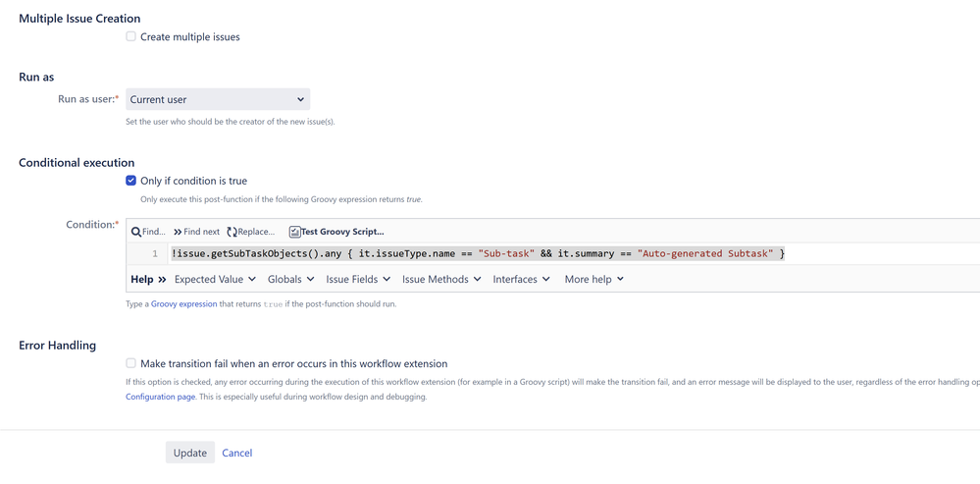Screen dimensions: 980x484
Task: Enable the Create multiple issues checkbox
Action: point(130,37)
